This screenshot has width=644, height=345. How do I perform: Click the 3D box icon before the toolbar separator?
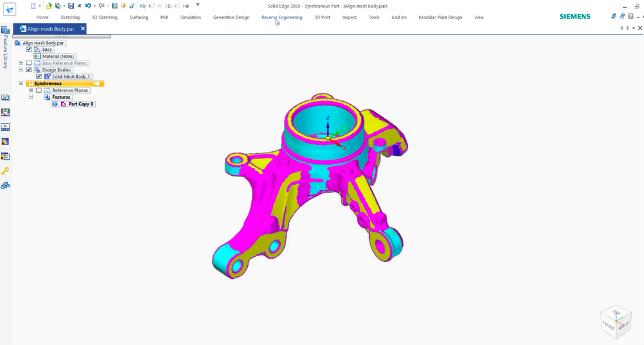point(132,6)
